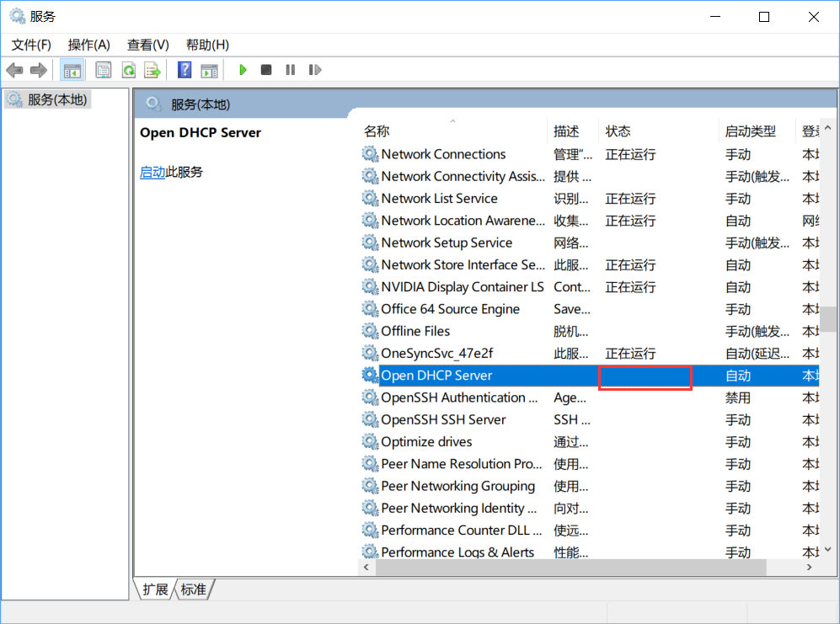Click the gear icon beside Open DHCP Server
Screen dimensions: 840x624
coord(369,375)
